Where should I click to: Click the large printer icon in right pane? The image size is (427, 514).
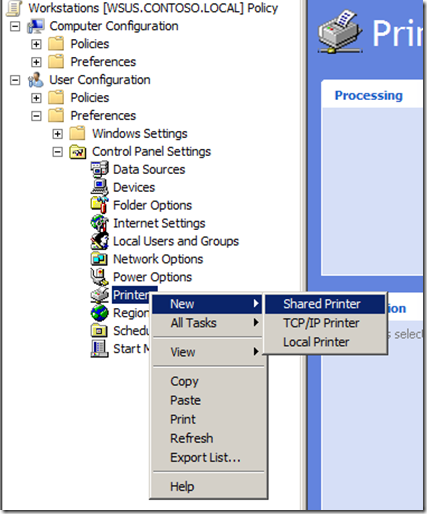coord(340,32)
